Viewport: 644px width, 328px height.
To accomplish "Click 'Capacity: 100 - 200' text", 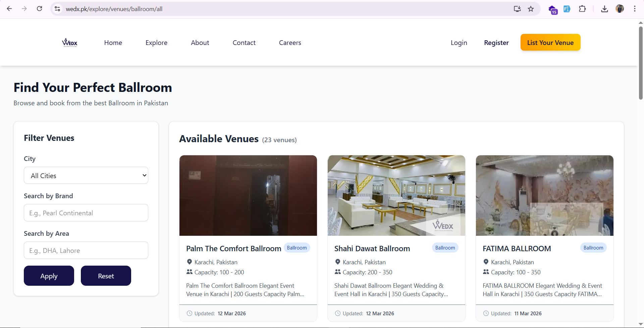I will coord(219,272).
